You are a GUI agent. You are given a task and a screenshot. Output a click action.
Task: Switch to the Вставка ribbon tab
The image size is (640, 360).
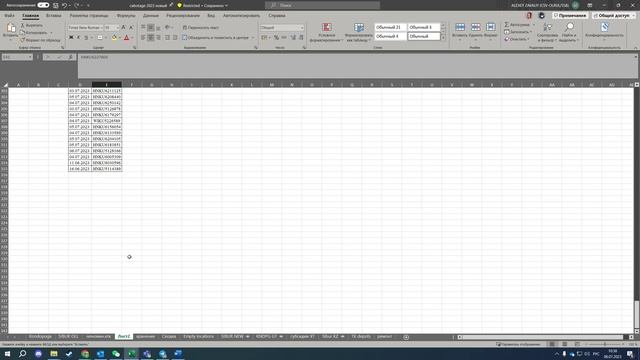click(x=53, y=16)
